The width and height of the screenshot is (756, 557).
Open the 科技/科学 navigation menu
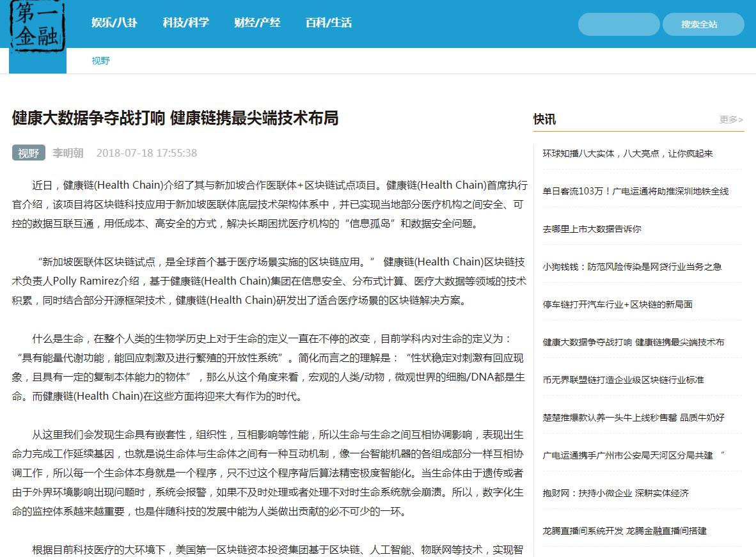tap(185, 22)
